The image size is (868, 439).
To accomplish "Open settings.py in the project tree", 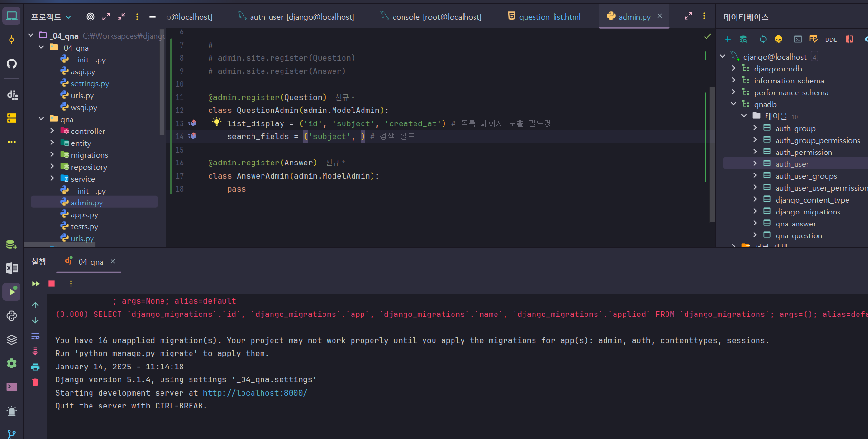I will point(90,83).
